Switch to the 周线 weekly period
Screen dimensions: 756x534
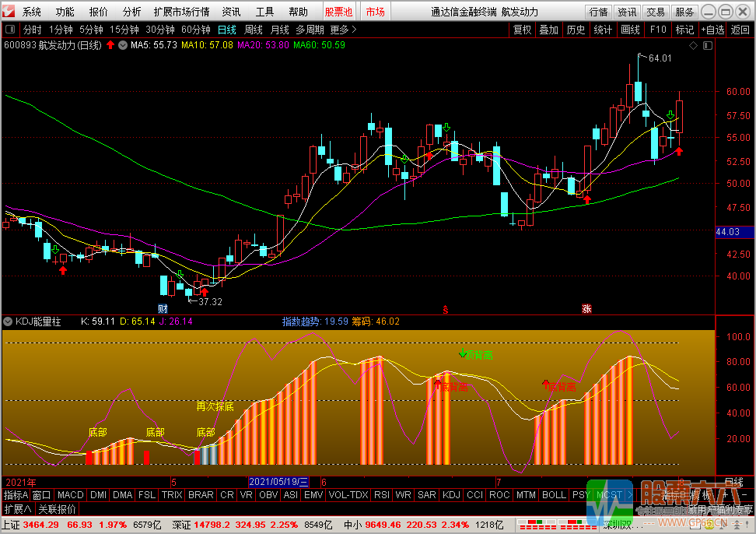[254, 30]
